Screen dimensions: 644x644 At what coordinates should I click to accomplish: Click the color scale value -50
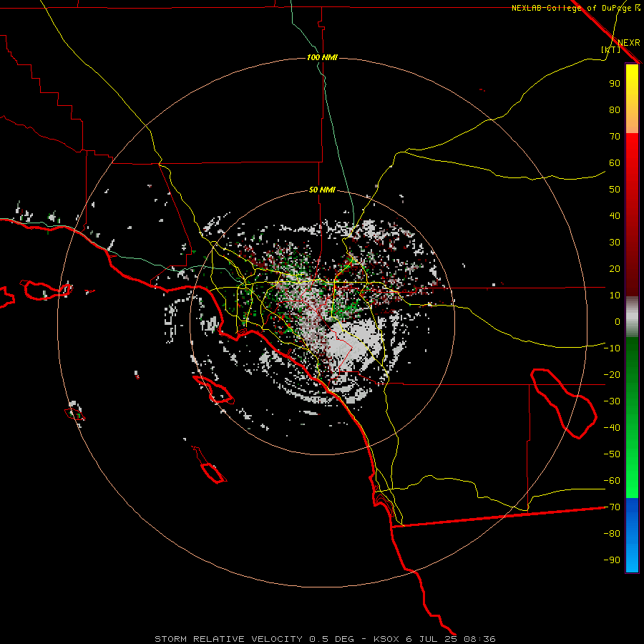click(x=612, y=454)
